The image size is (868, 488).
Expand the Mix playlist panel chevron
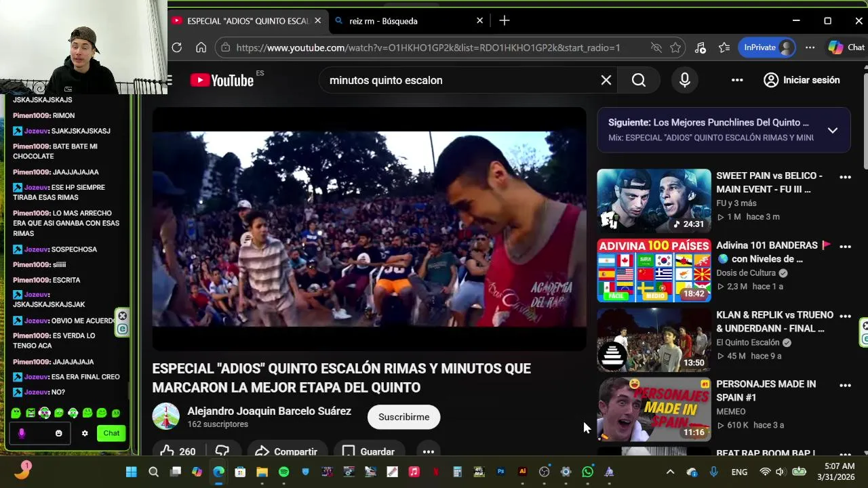833,130
